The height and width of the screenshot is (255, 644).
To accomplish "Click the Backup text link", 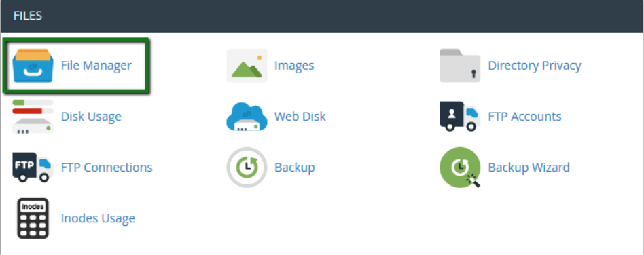I will coord(294,168).
